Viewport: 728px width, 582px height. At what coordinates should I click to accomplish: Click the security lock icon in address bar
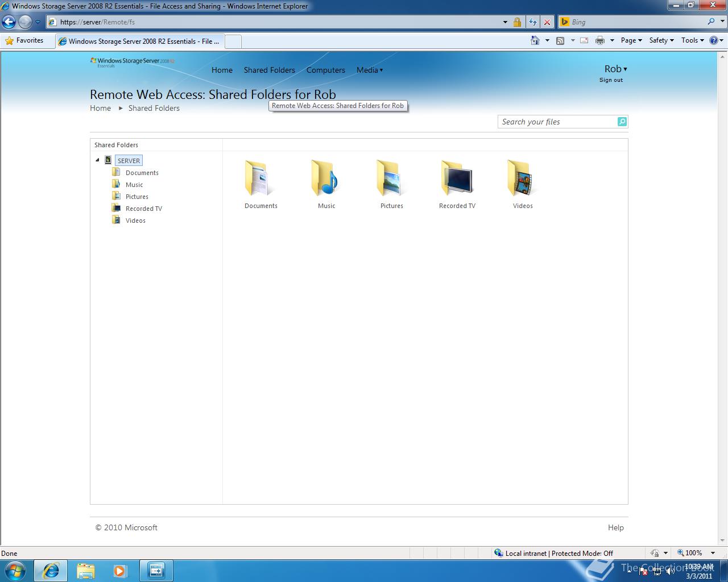[517, 22]
